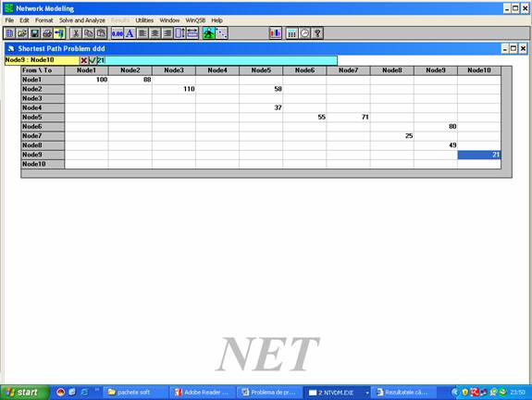Switch to graphic model icon with dotted nodes
Screen dimensions: 532x400
(221, 33)
